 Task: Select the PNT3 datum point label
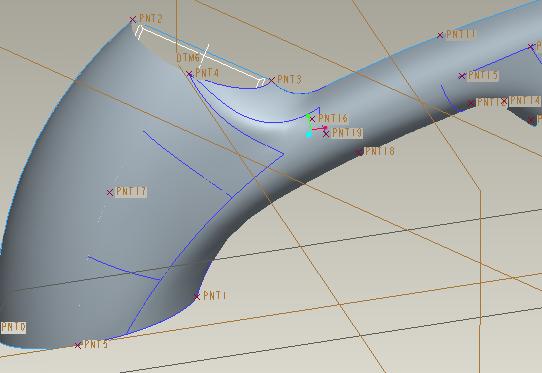(290, 79)
